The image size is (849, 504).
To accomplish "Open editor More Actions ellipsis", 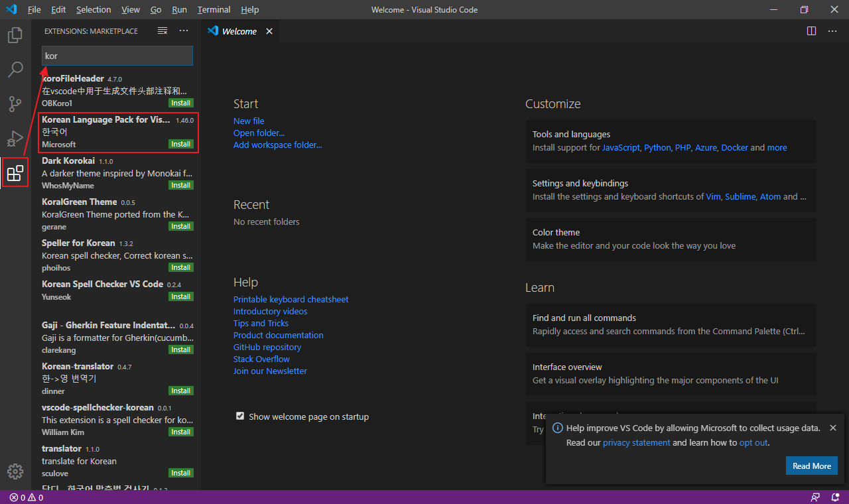I will click(x=832, y=31).
